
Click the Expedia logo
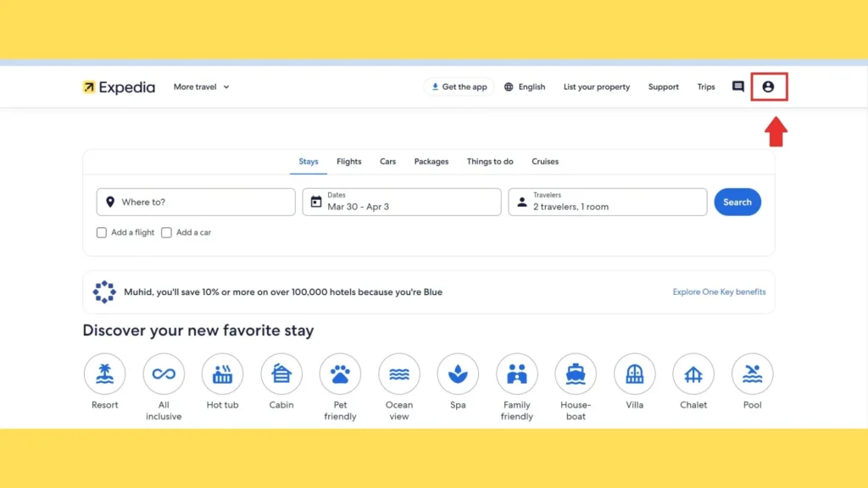point(119,87)
